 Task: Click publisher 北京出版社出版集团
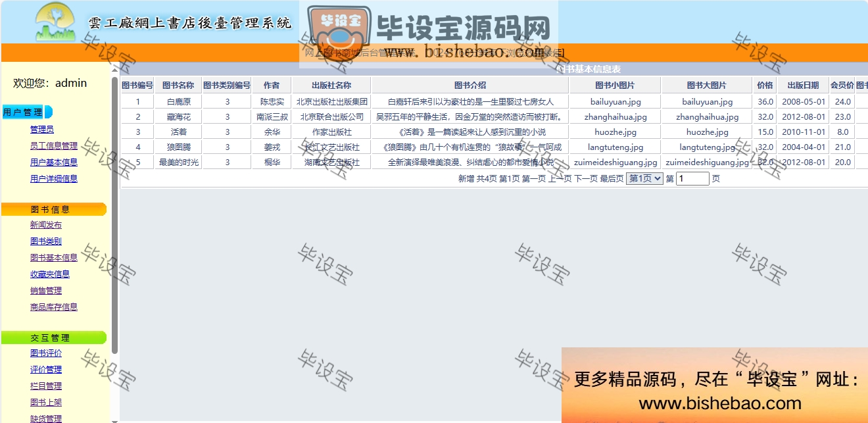(x=331, y=102)
